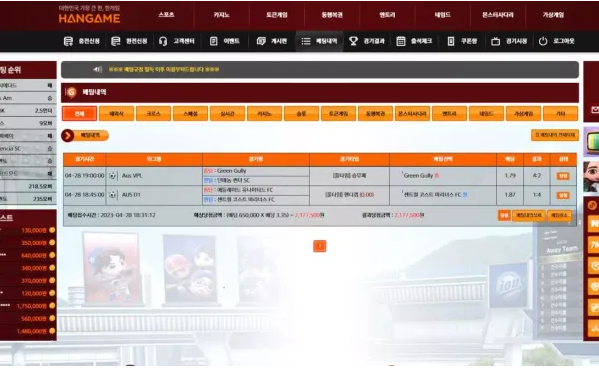599x369 pixels.
Task: Click the match time 04-28 18:45:00
Action: click(x=84, y=195)
